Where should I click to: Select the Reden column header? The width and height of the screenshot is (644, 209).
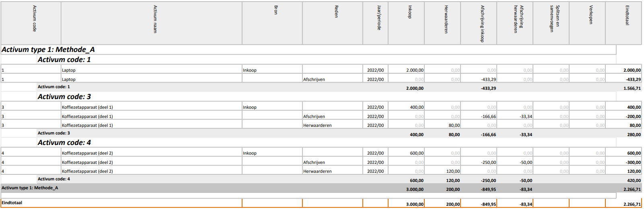coord(336,12)
